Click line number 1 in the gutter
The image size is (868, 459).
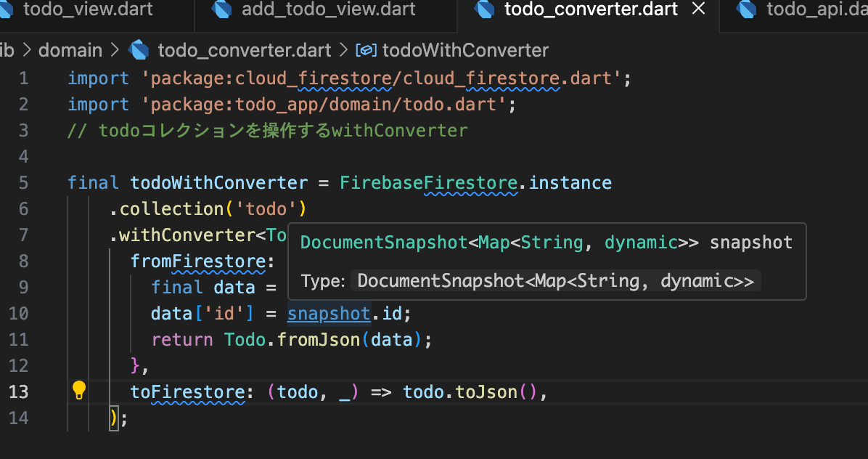[23, 78]
